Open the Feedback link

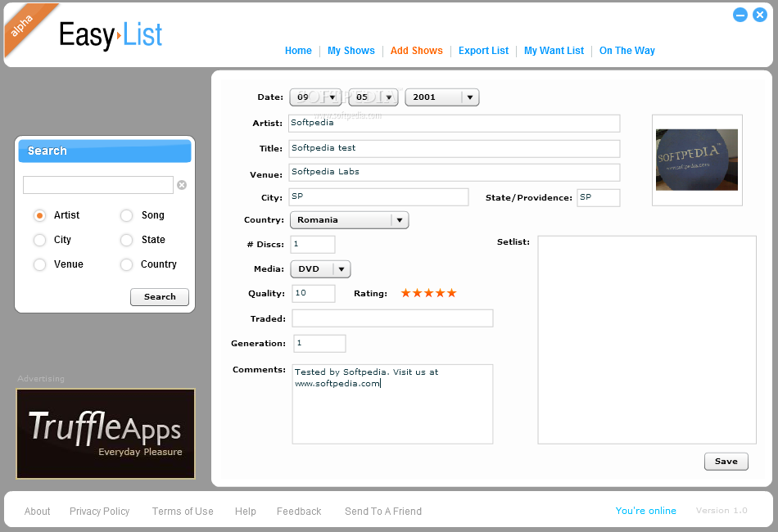point(299,512)
